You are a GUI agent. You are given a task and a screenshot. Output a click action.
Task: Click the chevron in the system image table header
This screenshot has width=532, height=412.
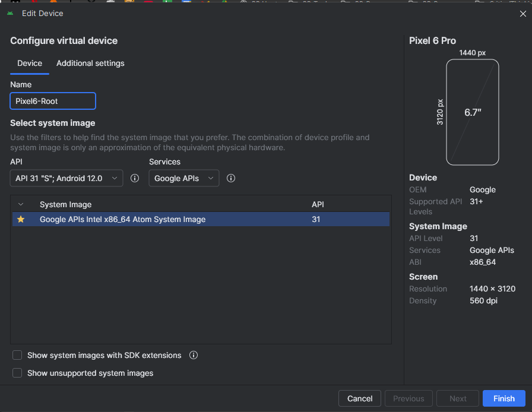[x=21, y=204]
